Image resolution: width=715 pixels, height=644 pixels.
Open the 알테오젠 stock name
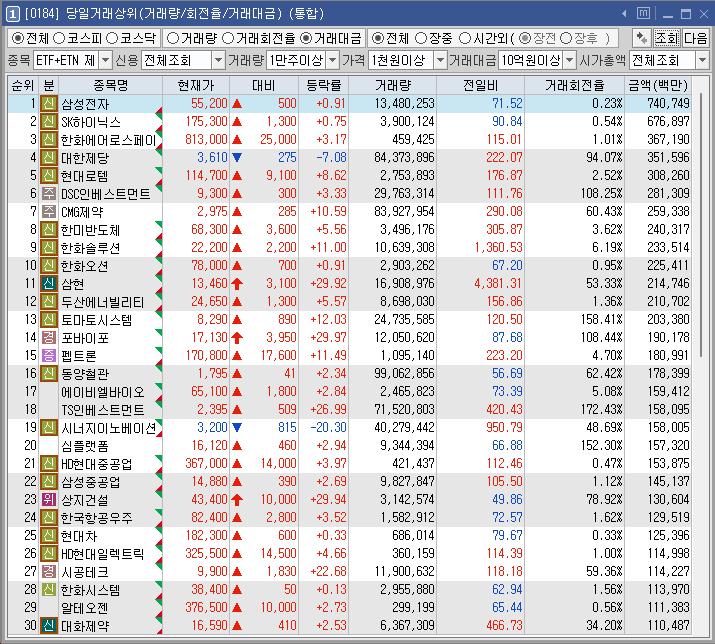[85, 608]
